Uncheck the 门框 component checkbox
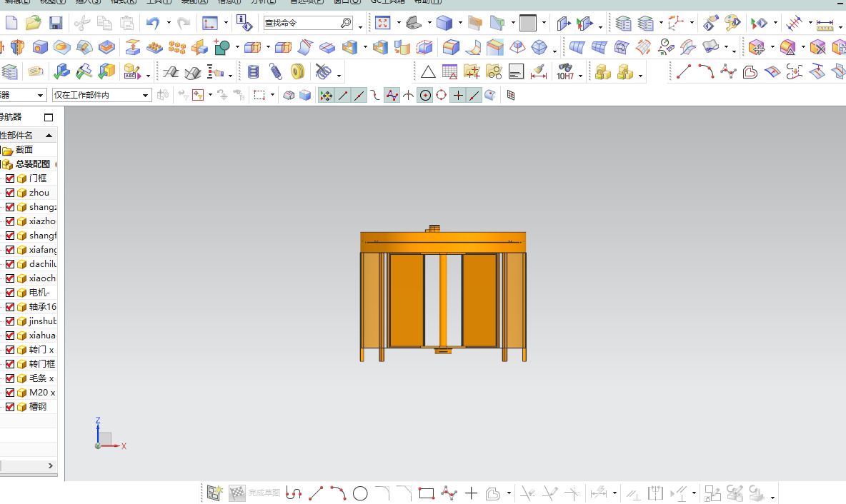The image size is (846, 504). [10, 178]
